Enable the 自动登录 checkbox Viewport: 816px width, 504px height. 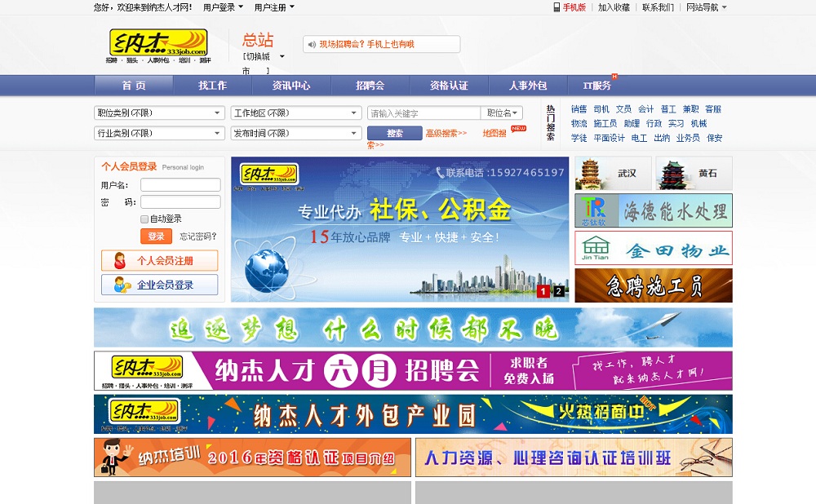coord(144,219)
